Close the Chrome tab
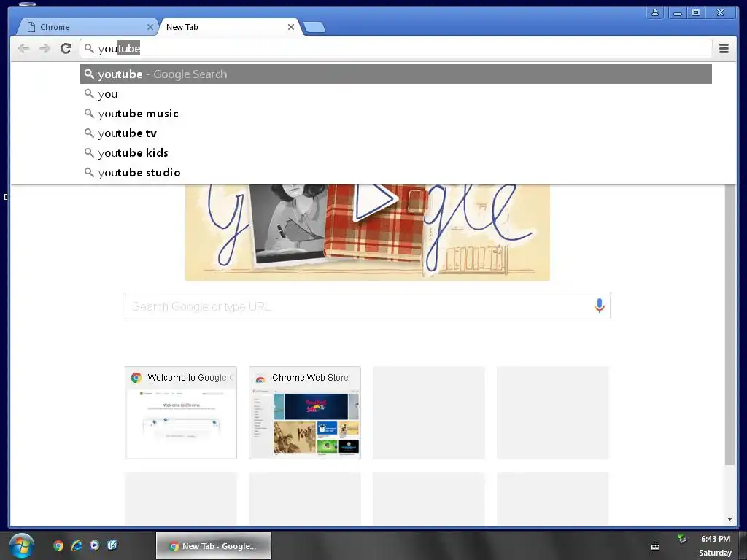This screenshot has height=560, width=747. point(150,27)
